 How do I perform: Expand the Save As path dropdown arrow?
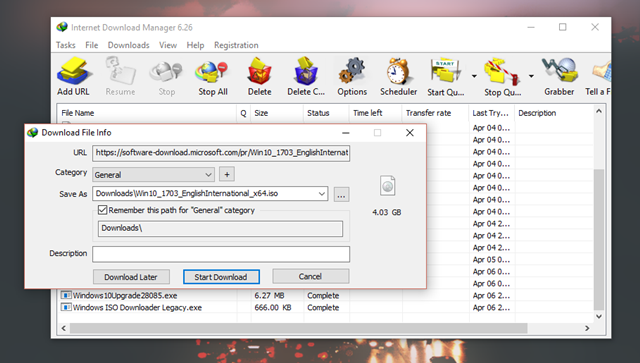(322, 194)
